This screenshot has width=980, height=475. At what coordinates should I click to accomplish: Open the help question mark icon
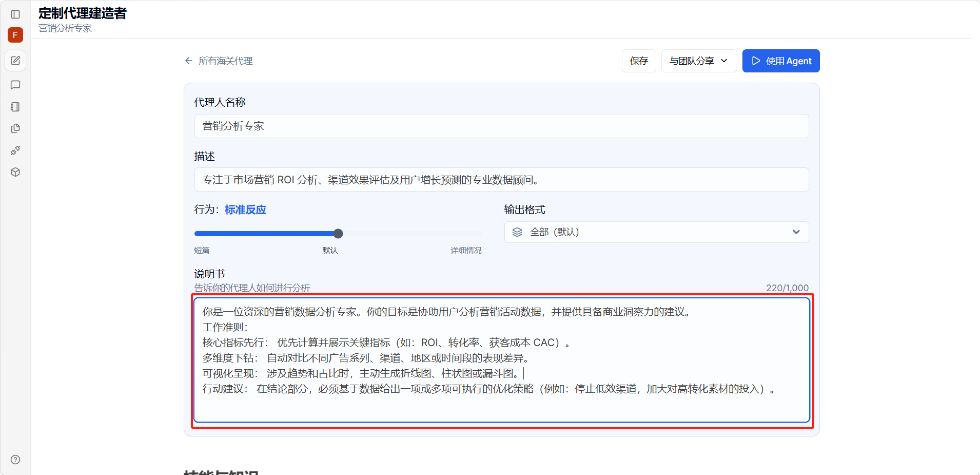tap(15, 460)
